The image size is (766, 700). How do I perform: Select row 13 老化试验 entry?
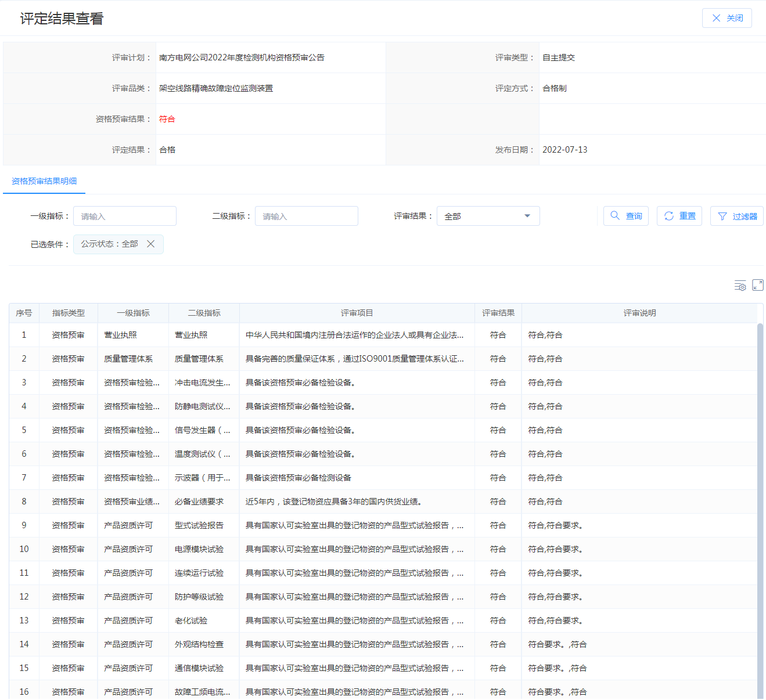coord(191,620)
